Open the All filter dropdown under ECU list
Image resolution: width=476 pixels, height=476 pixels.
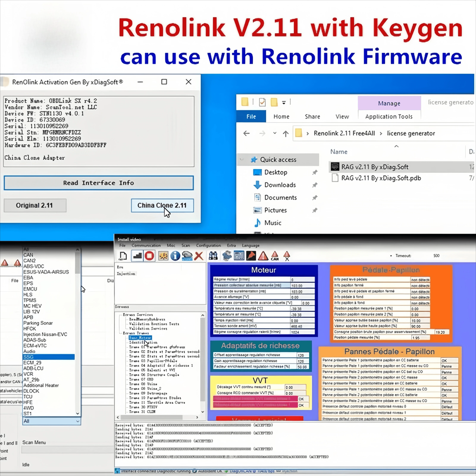coord(78,421)
